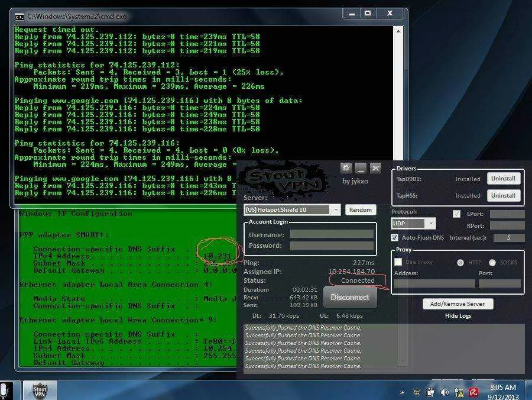This screenshot has height=400, width=532.
Task: Maximize the cmd.exe window
Action: click(368, 14)
